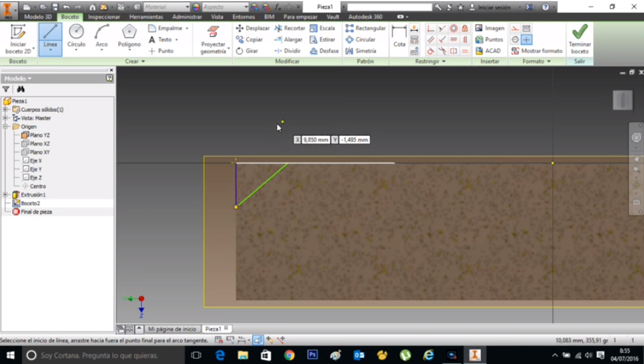This screenshot has height=364, width=644.
Task: Open the browser filter funnel icon
Action: pyautogui.click(x=6, y=89)
